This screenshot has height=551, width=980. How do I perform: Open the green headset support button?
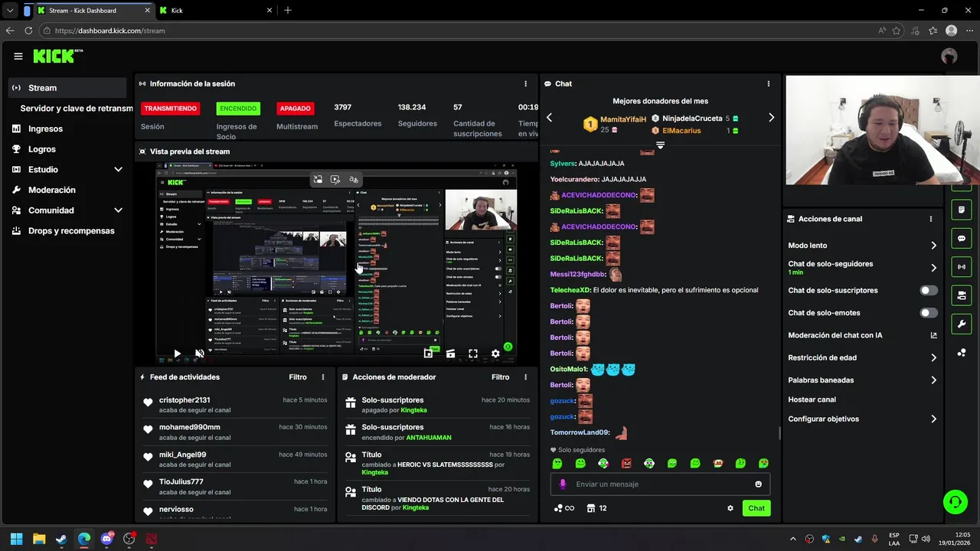coord(955,502)
